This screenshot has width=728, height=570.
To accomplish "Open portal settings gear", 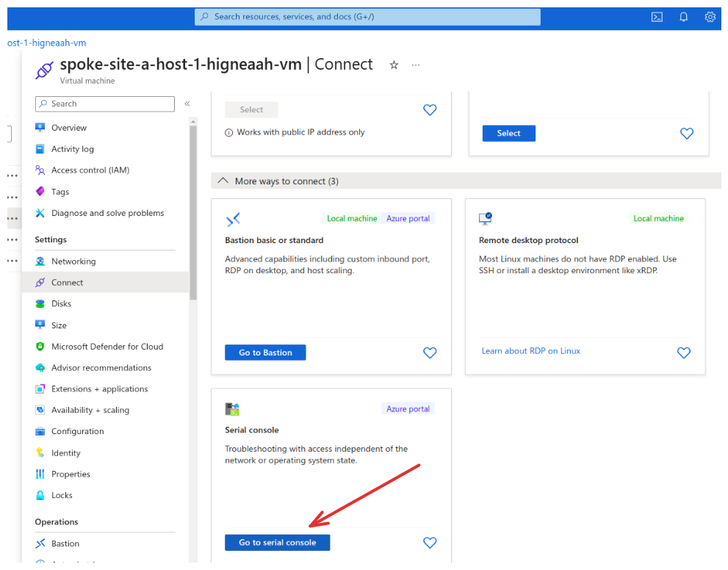I will [710, 17].
